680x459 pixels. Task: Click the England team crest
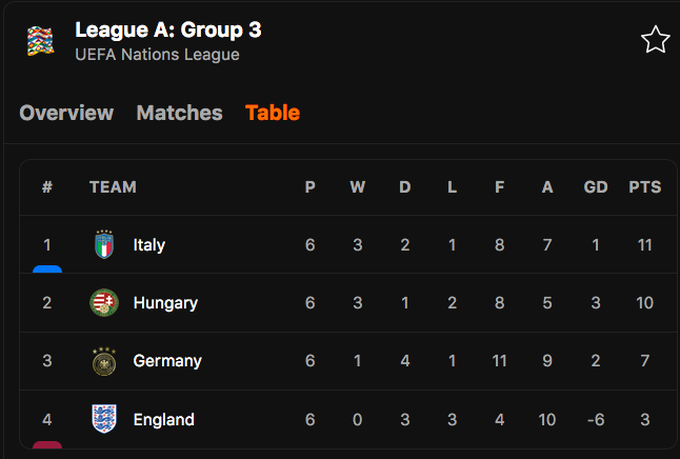pyautogui.click(x=104, y=419)
